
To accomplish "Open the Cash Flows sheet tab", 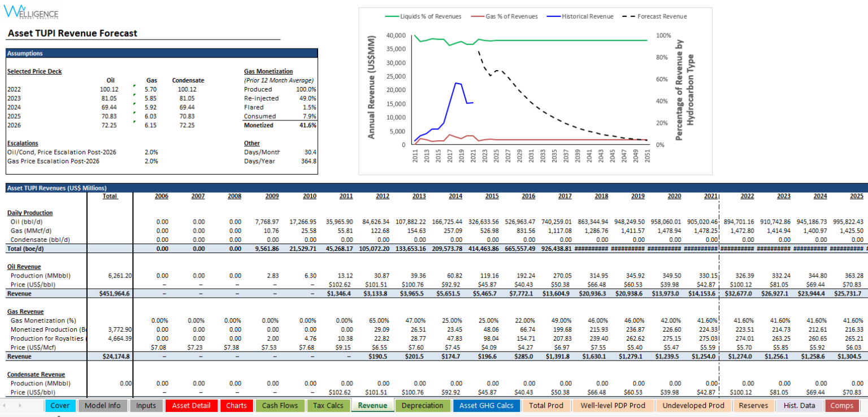I will (x=280, y=406).
